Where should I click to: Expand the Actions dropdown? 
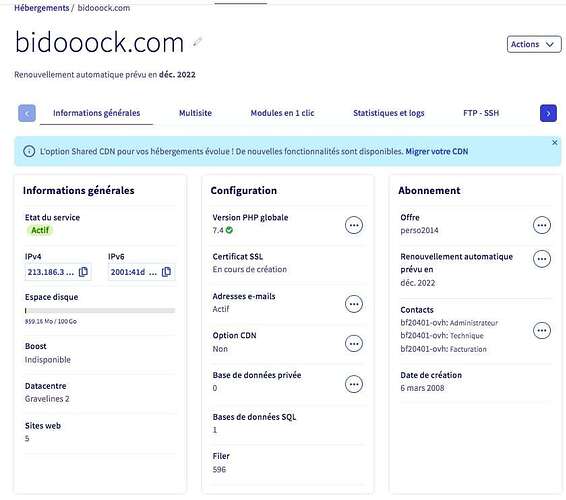tap(534, 44)
